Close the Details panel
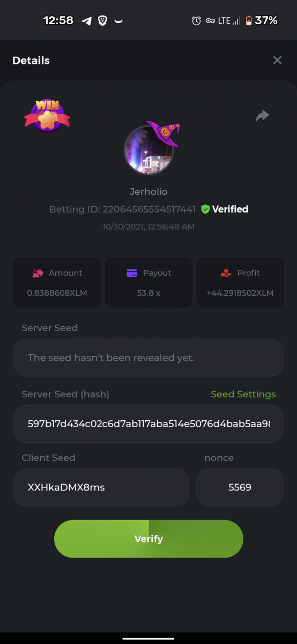297x644 pixels. 277,60
